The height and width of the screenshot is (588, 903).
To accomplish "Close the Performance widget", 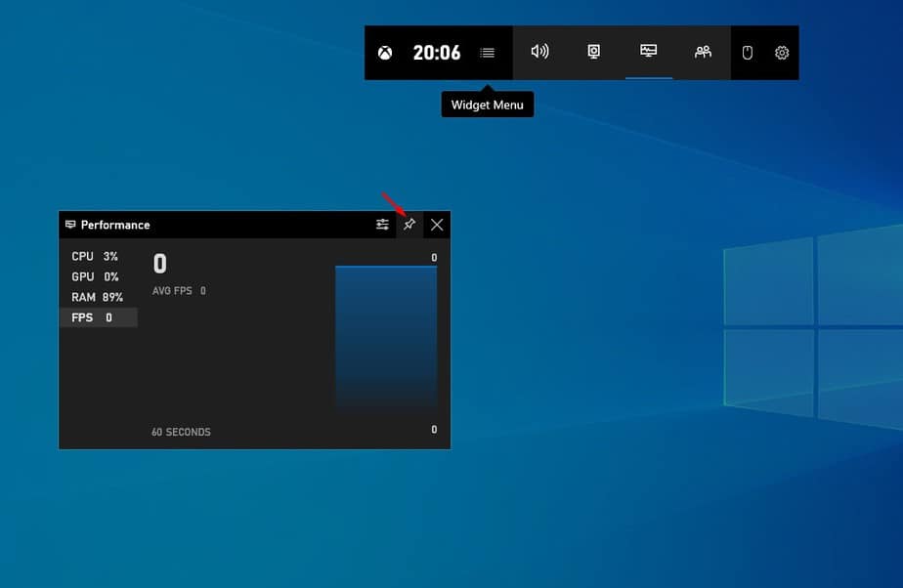I will tap(437, 225).
